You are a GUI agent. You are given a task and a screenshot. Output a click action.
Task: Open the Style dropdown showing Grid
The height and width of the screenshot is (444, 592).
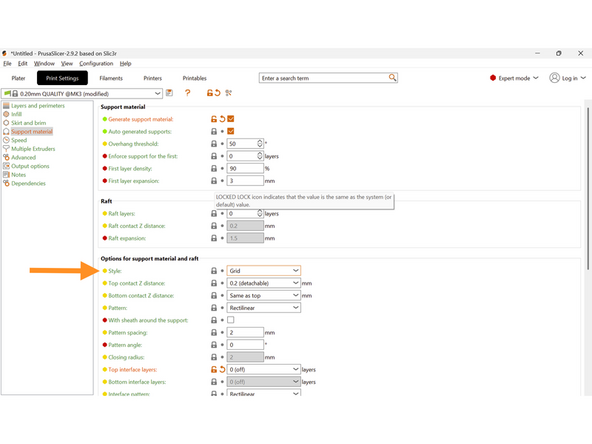(264, 271)
